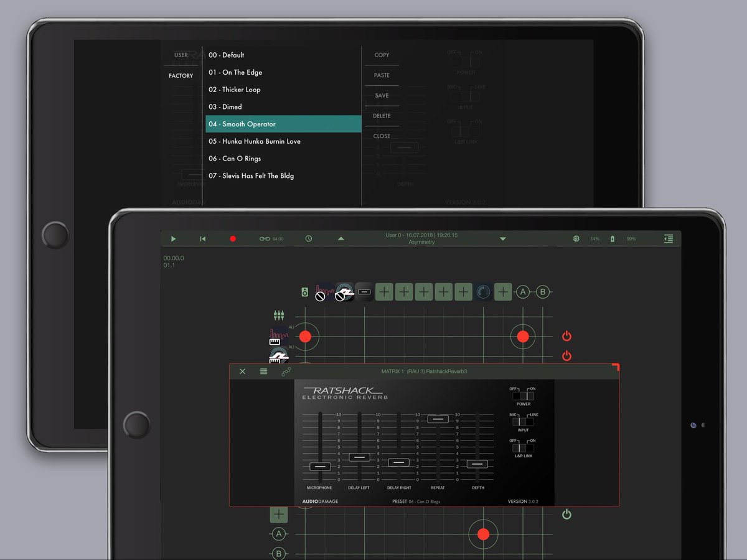Screen dimensions: 747x560
Task: Toggle the right red matrix connection node
Action: [x=523, y=337]
